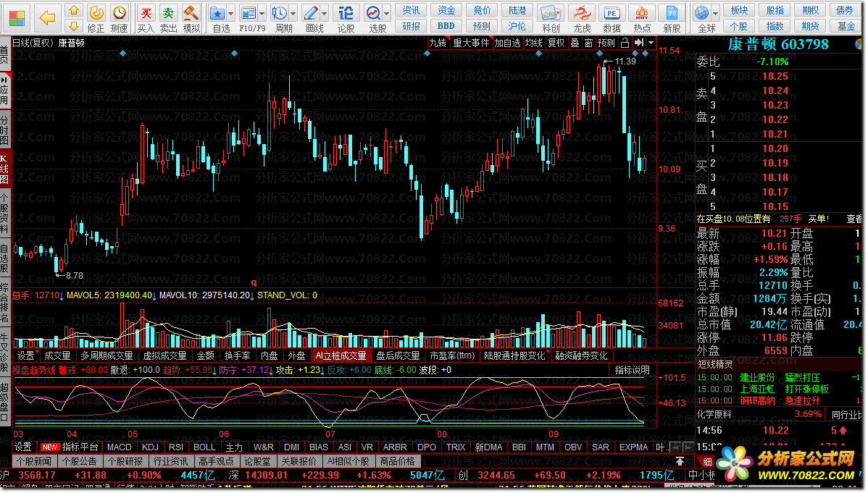The image size is (868, 493).
Task: Click the scroll-to-top arrow icon at bottom right
Action: [680, 461]
